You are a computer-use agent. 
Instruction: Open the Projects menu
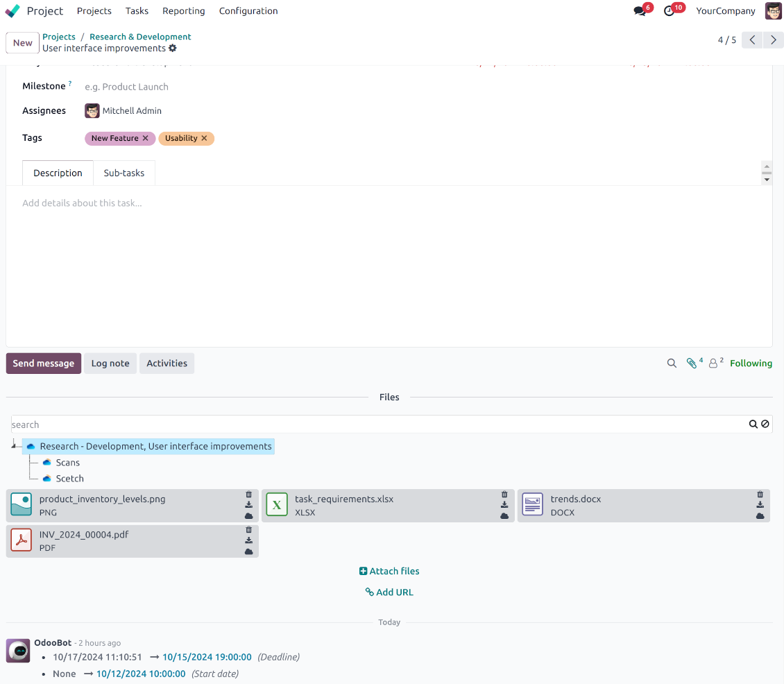94,11
